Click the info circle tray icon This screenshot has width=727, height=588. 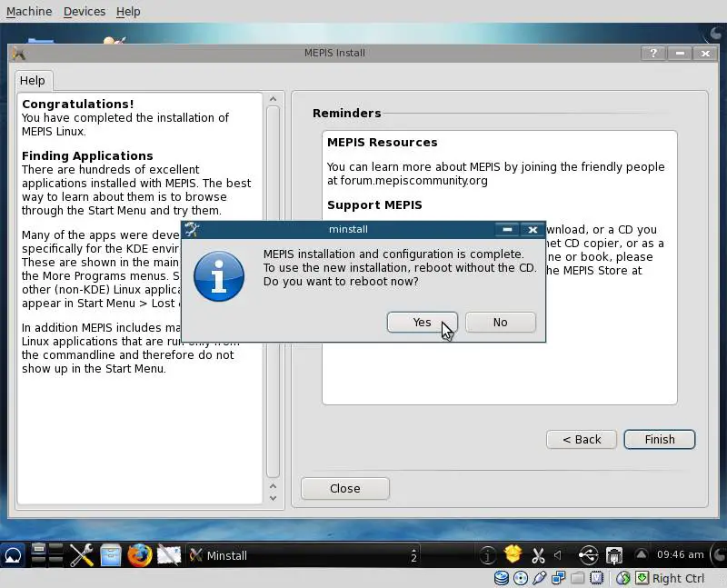(487, 554)
